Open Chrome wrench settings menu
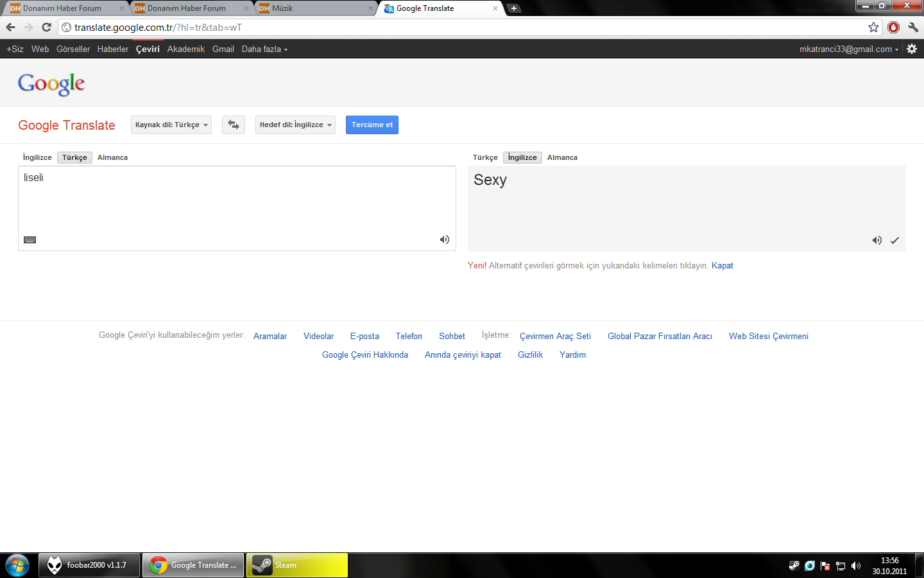 tap(913, 27)
